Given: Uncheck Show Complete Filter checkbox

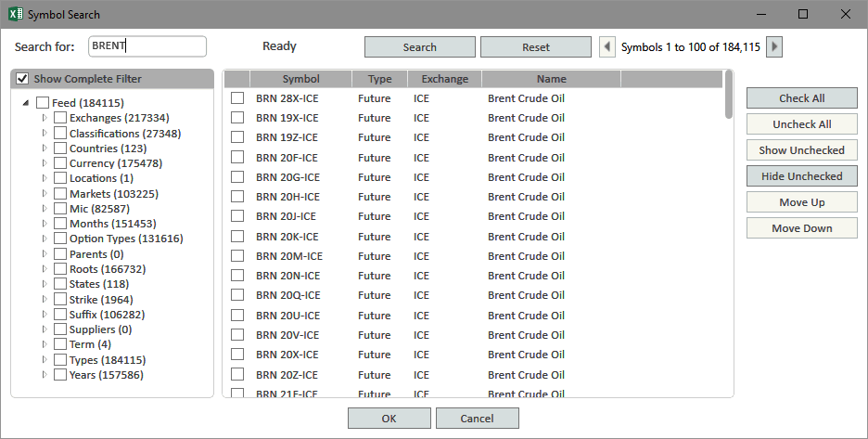Looking at the screenshot, I should point(22,79).
